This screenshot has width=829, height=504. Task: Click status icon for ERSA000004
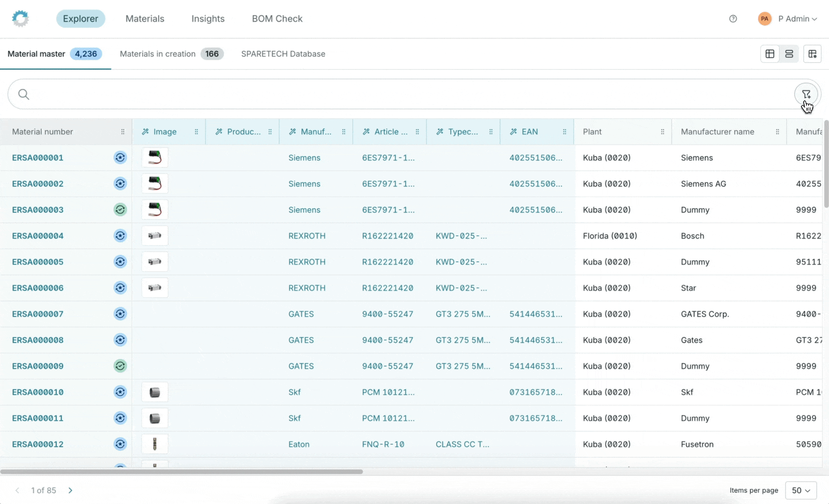120,236
